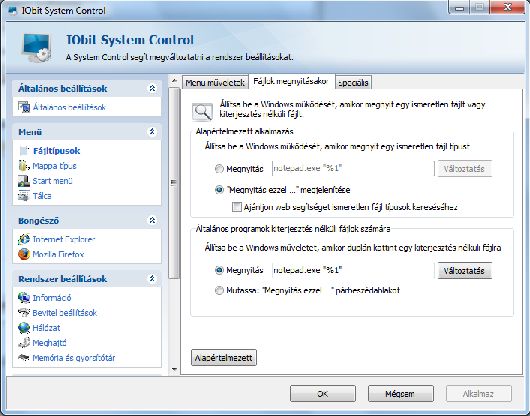Collapse the Menü sidebar group
530x416 pixels.
152,132
